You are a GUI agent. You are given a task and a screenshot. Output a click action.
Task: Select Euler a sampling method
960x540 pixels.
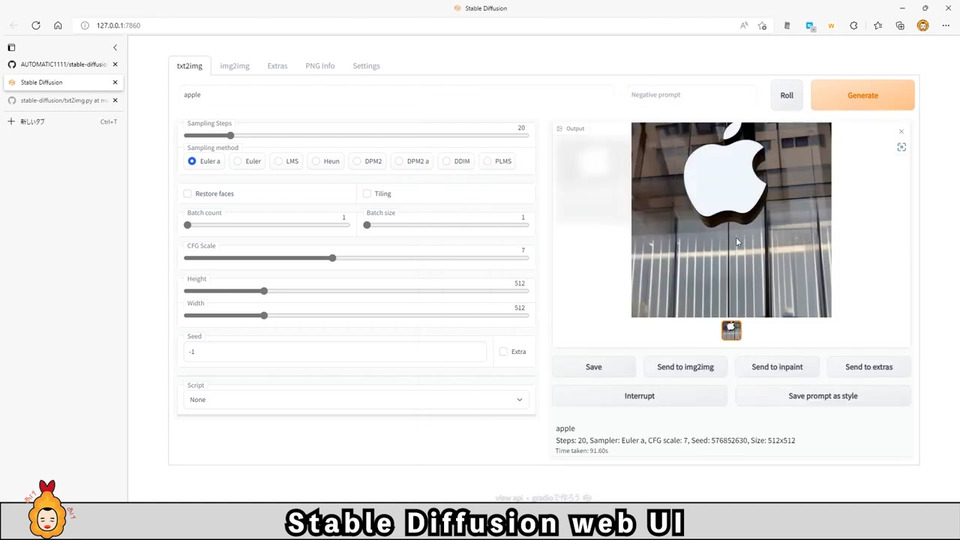pyautogui.click(x=204, y=161)
